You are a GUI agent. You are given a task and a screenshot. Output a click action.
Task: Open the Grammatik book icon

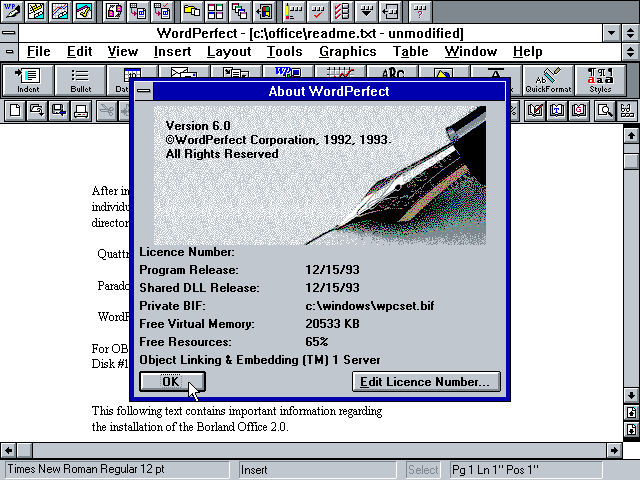[x=580, y=111]
